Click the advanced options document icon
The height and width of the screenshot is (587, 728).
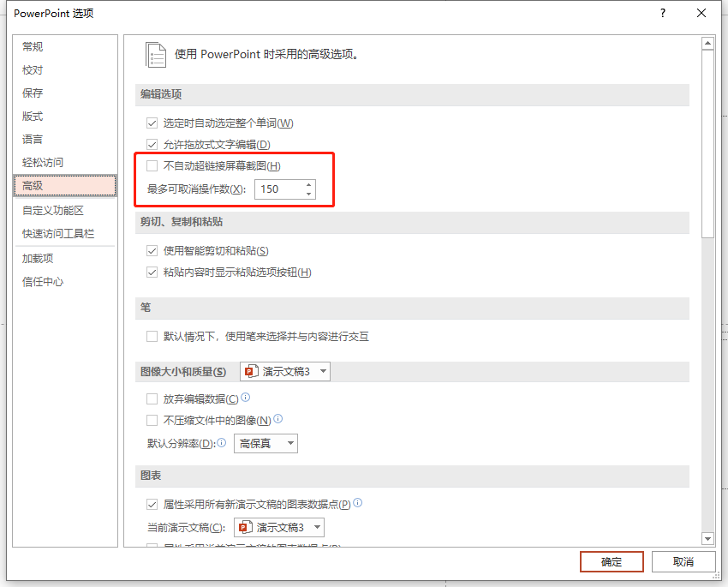tap(156, 55)
